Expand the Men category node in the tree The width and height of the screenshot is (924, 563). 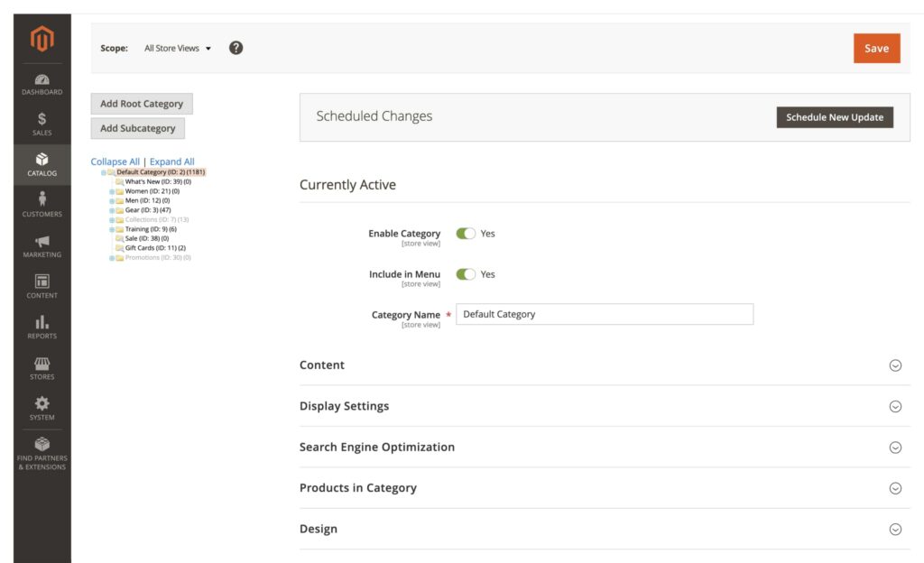112,201
